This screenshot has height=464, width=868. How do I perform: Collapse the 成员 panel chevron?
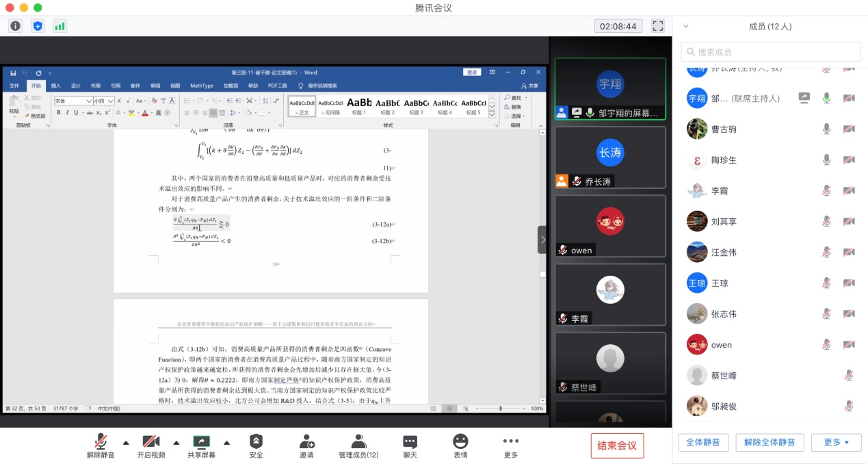[686, 27]
